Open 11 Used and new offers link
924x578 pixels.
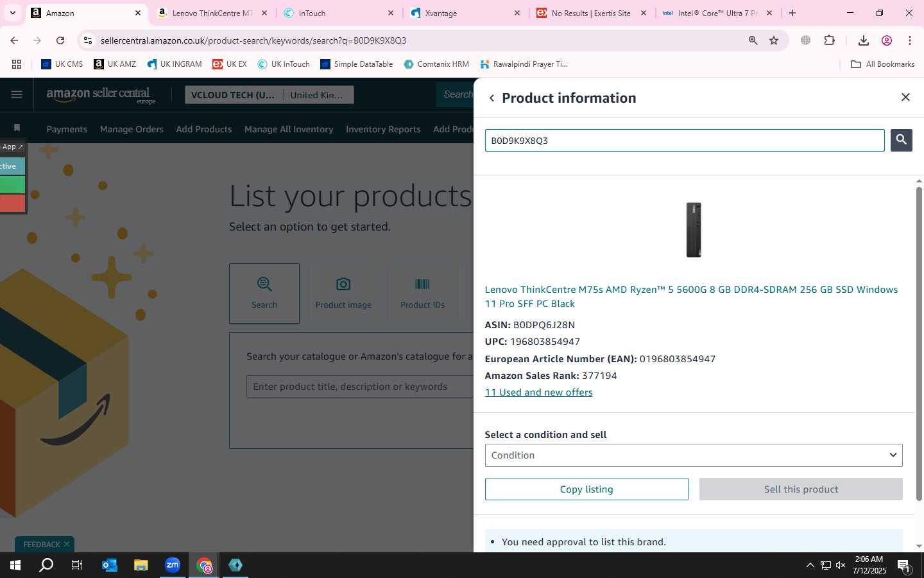click(538, 392)
